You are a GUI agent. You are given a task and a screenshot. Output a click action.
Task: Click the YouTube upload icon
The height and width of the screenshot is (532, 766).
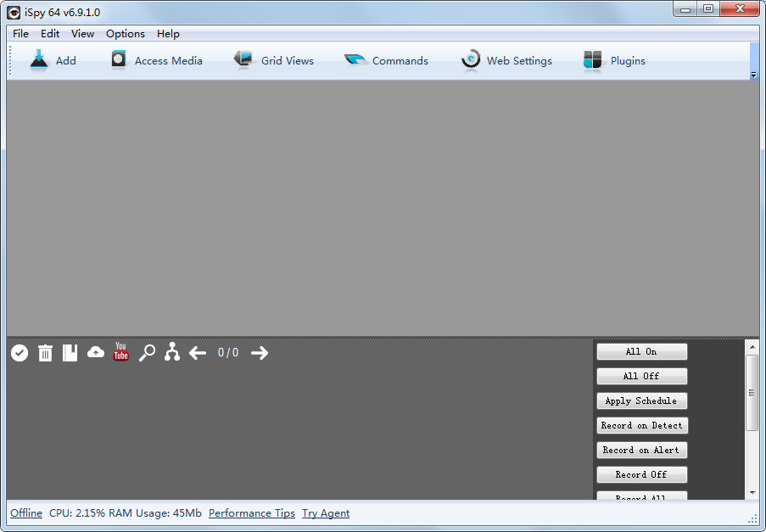click(x=120, y=351)
